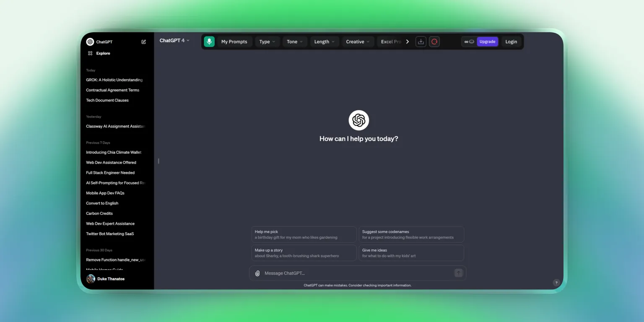Open the Web Dev Assistance Offered chat

pos(111,163)
